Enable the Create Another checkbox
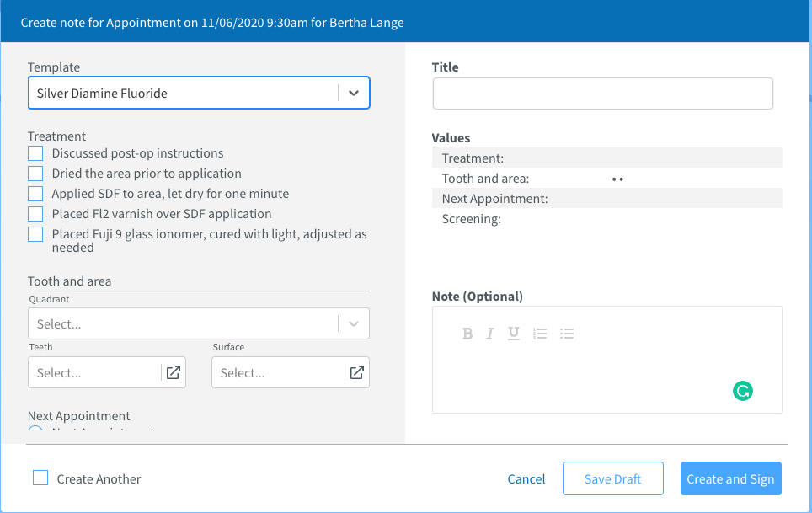This screenshot has width=812, height=513. click(x=40, y=478)
